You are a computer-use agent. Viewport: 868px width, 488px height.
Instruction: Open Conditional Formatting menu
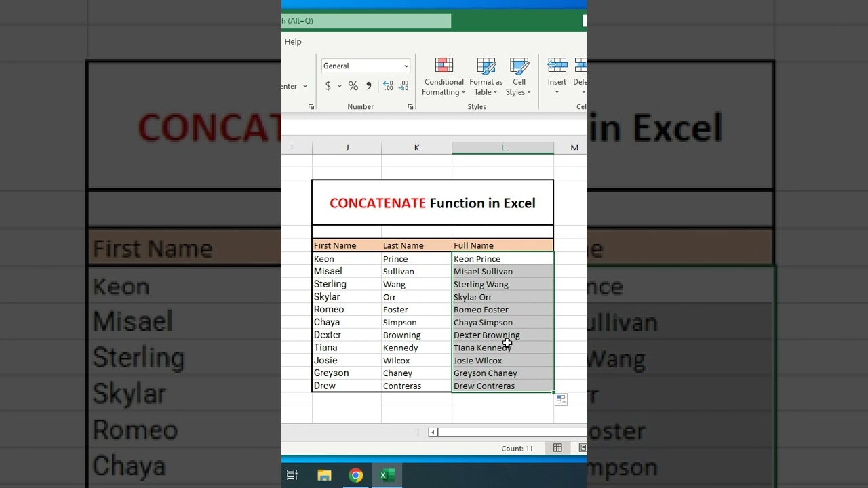pos(444,77)
